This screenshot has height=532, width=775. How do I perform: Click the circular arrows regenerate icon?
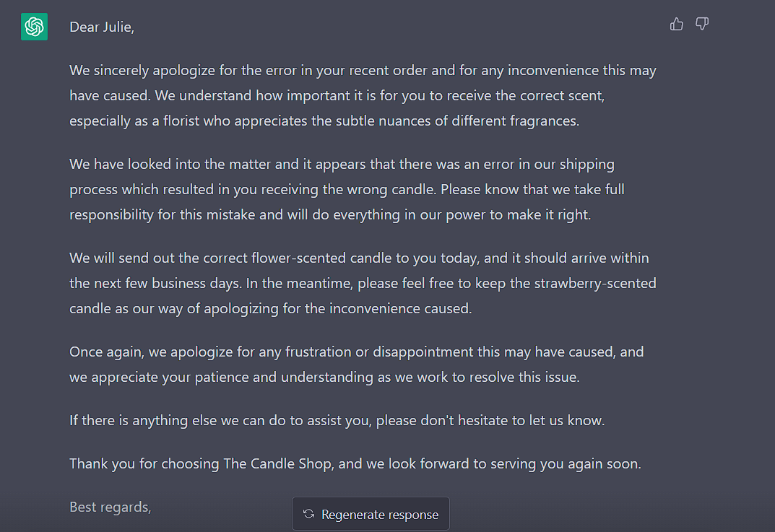click(309, 514)
